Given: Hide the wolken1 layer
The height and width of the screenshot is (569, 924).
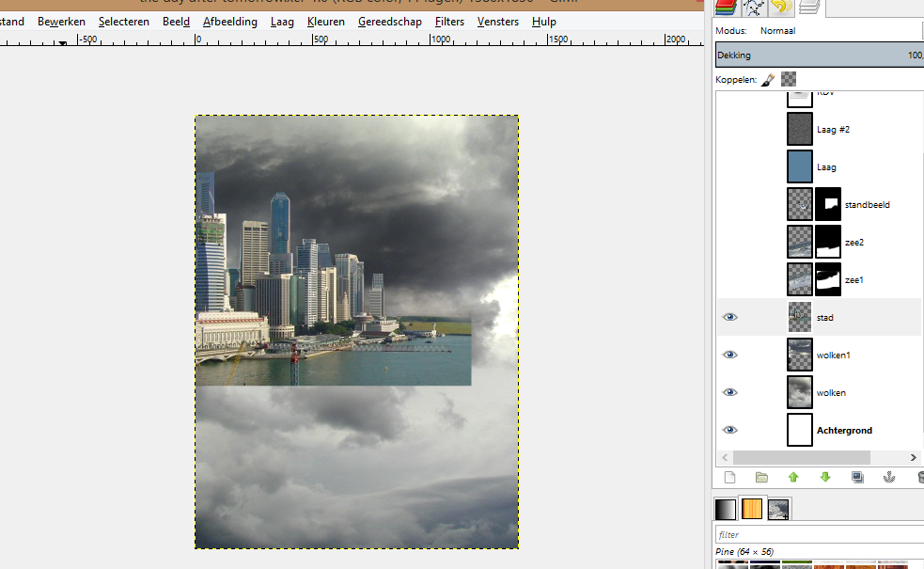Looking at the screenshot, I should (x=729, y=356).
